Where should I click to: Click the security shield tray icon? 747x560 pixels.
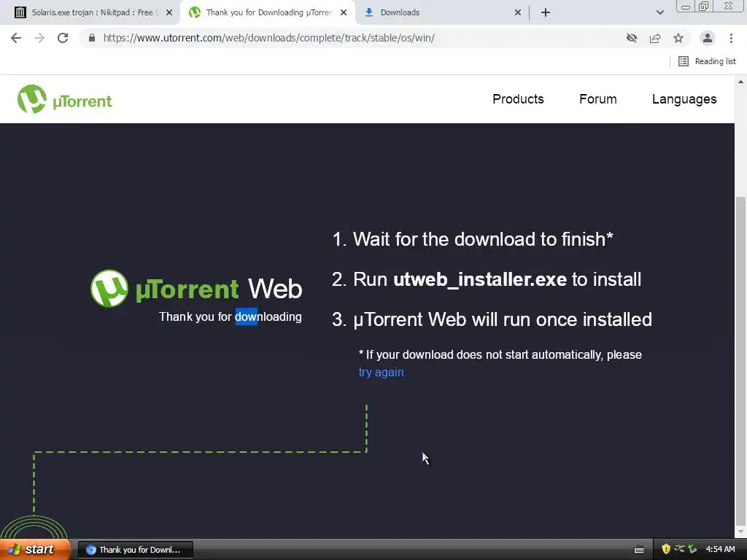click(x=666, y=550)
